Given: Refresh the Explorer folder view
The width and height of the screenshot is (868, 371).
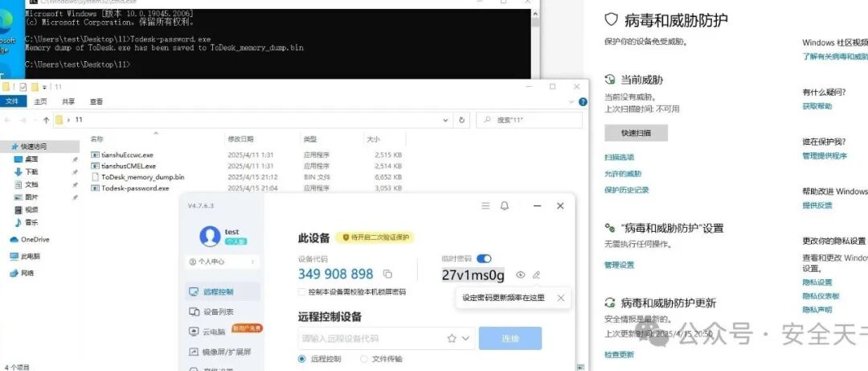Looking at the screenshot, I should pyautogui.click(x=462, y=120).
